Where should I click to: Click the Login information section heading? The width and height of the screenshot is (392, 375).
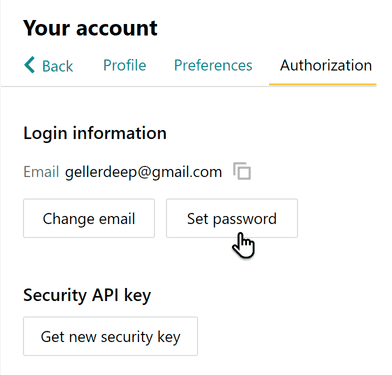[95, 133]
